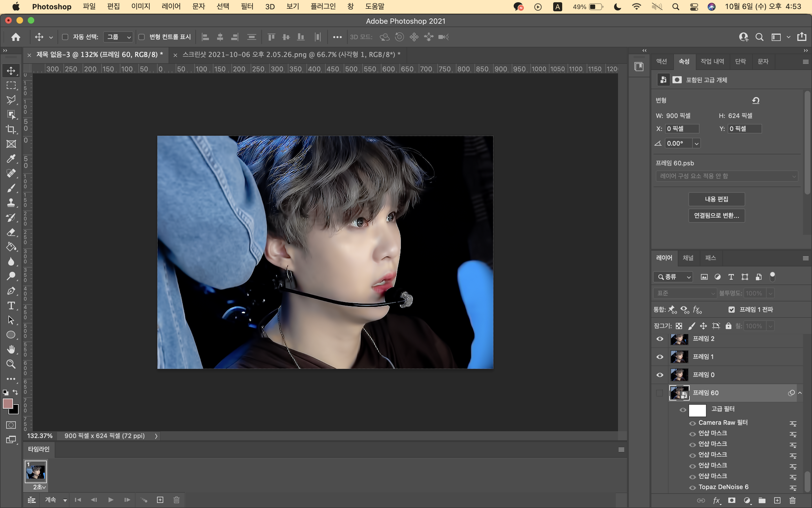Switch to the 액션 tab
This screenshot has height=508, width=812.
661,61
